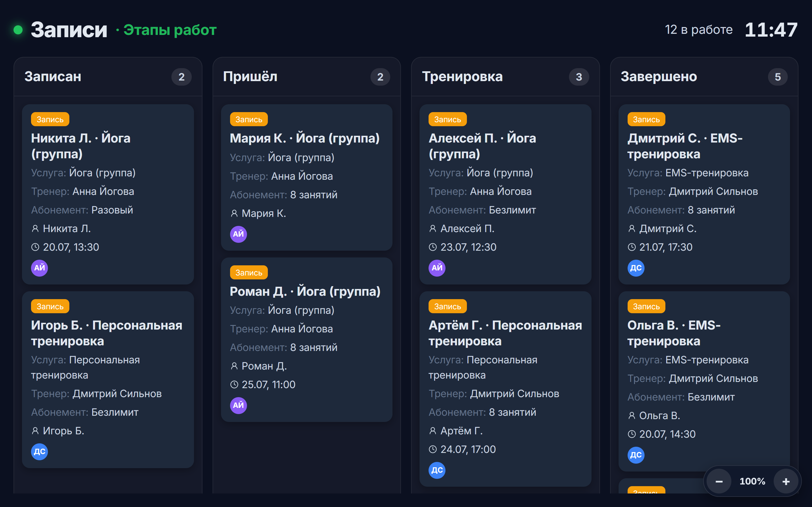Click АЙ trainer avatar on Никита Л. card
This screenshot has height=507, width=812.
coord(39,268)
